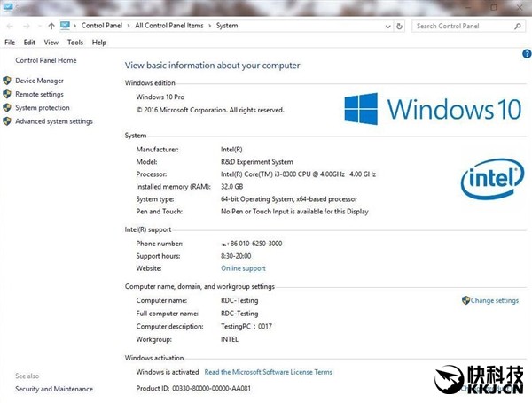The height and width of the screenshot is (403, 532).
Task: Click shield icon beside Change settings
Action: pos(465,300)
